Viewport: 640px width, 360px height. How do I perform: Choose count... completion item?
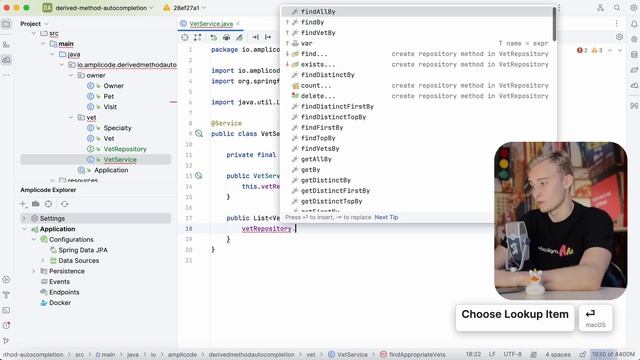[x=417, y=86]
